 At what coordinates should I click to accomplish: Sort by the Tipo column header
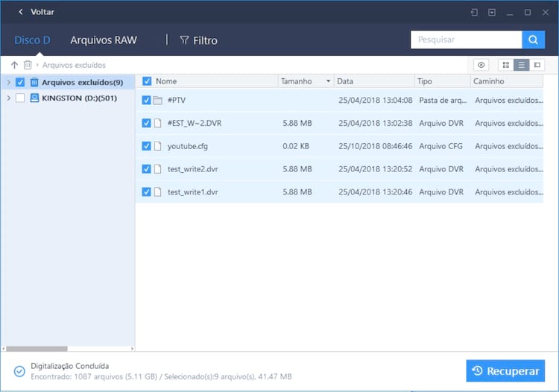[x=425, y=81]
